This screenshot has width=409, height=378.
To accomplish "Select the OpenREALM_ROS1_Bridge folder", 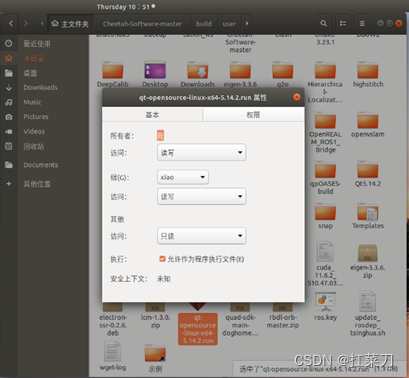I will [325, 132].
